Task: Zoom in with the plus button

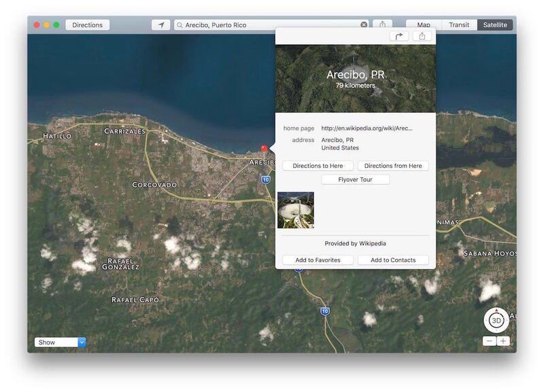Action: click(x=503, y=341)
